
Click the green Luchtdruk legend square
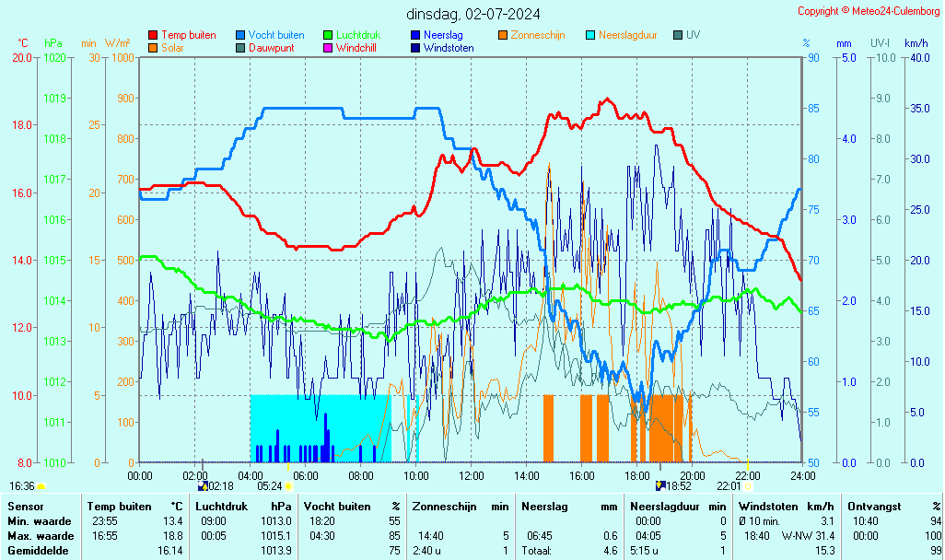(x=328, y=35)
